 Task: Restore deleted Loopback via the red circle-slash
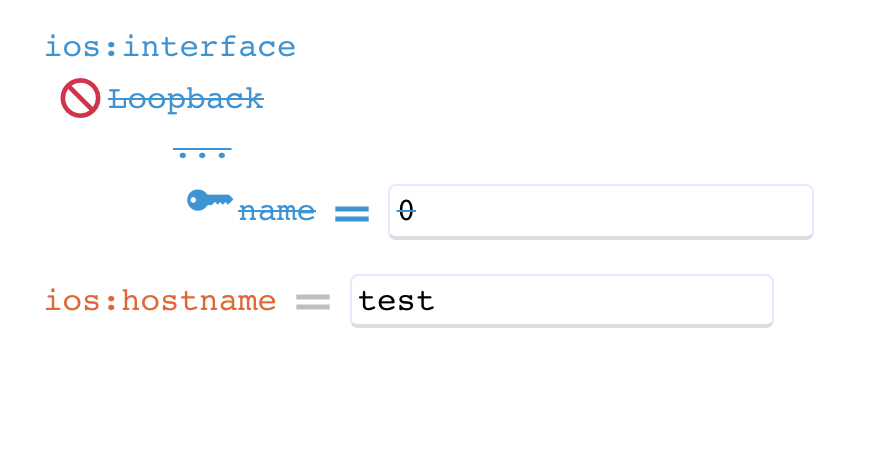click(81, 98)
